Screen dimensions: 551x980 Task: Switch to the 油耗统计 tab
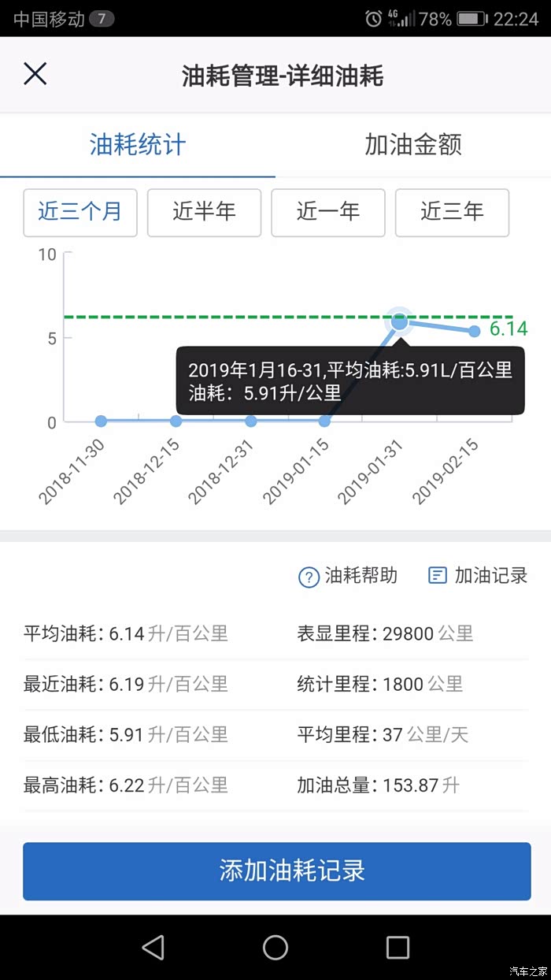click(138, 145)
